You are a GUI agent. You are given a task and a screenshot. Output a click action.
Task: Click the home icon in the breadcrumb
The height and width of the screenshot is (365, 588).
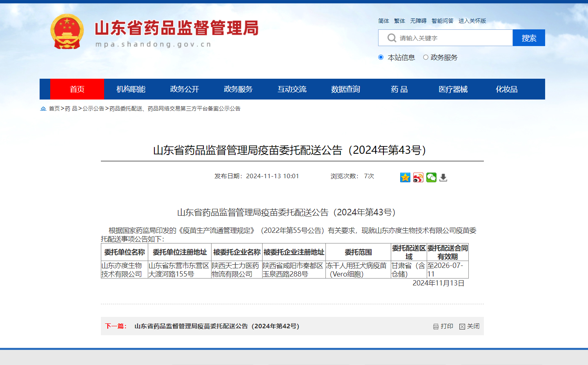[x=43, y=108]
